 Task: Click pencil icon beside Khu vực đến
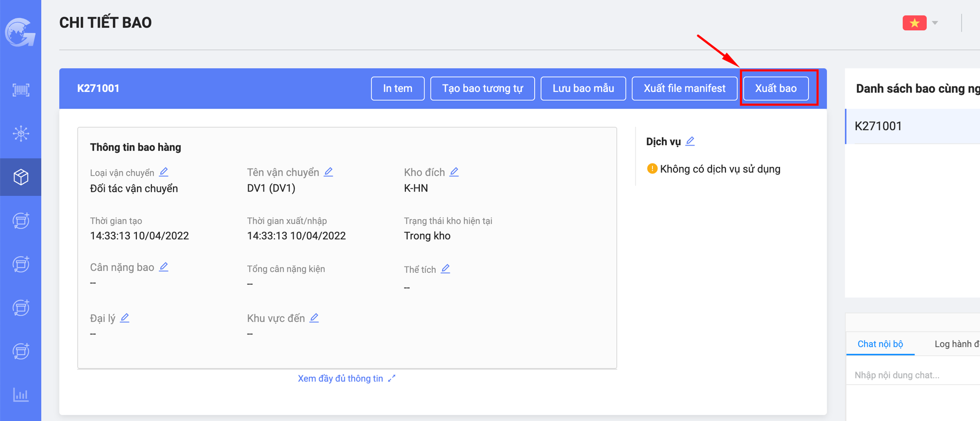[314, 318]
